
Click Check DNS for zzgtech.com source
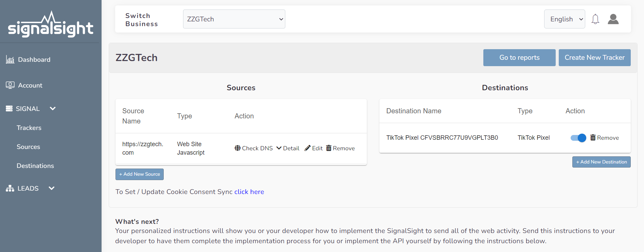(254, 148)
